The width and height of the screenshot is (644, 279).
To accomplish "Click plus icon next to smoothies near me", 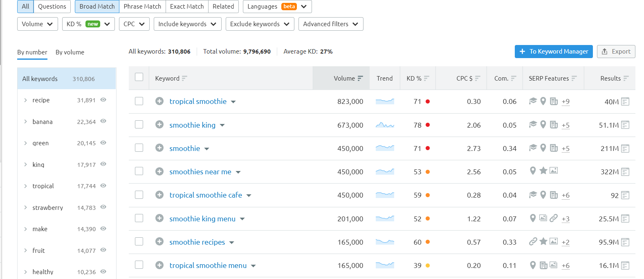I will (159, 171).
